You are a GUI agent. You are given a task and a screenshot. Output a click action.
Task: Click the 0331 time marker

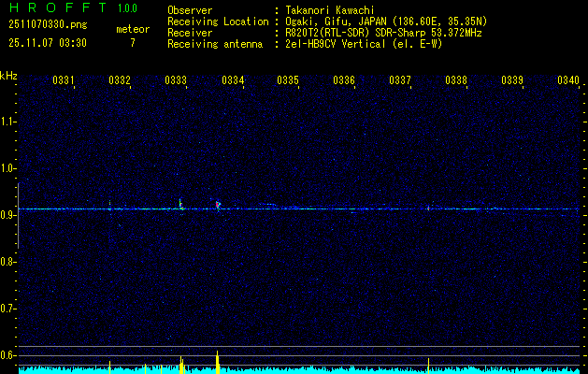63,80
